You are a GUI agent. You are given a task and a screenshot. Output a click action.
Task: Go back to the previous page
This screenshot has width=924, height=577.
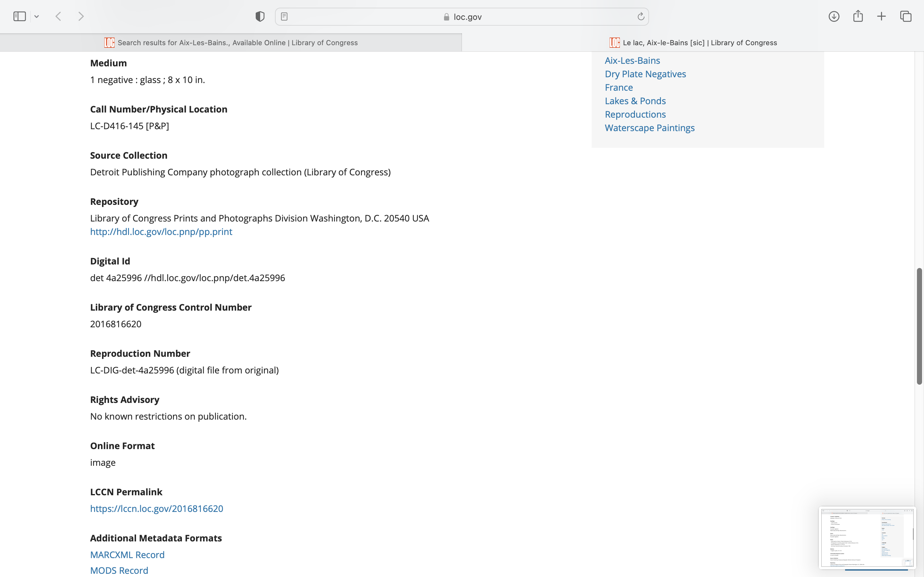(x=58, y=16)
